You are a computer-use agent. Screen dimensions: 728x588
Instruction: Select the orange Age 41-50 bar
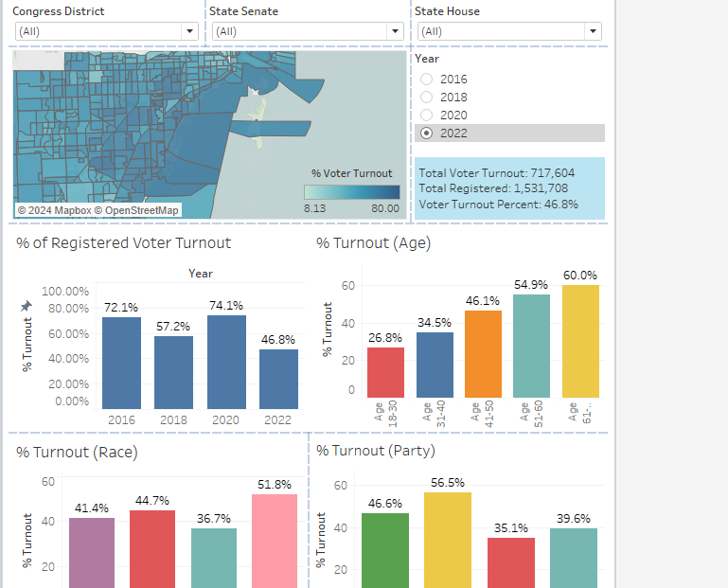(x=483, y=353)
